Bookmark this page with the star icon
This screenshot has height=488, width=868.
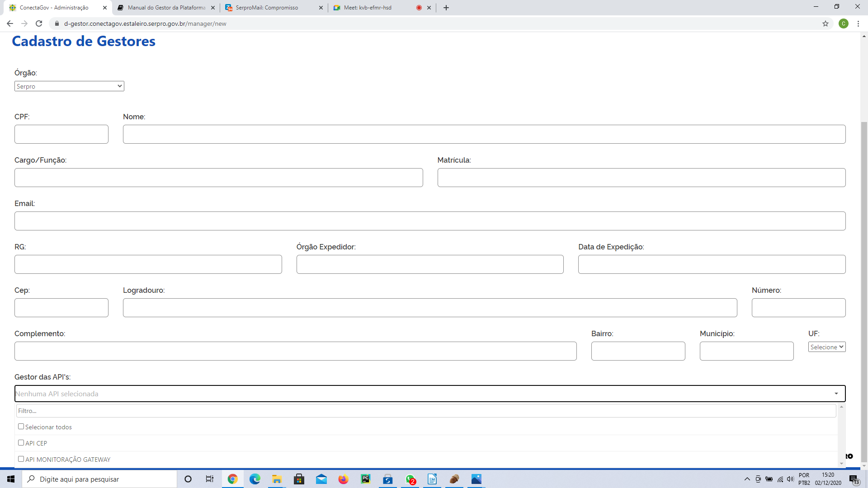point(826,23)
